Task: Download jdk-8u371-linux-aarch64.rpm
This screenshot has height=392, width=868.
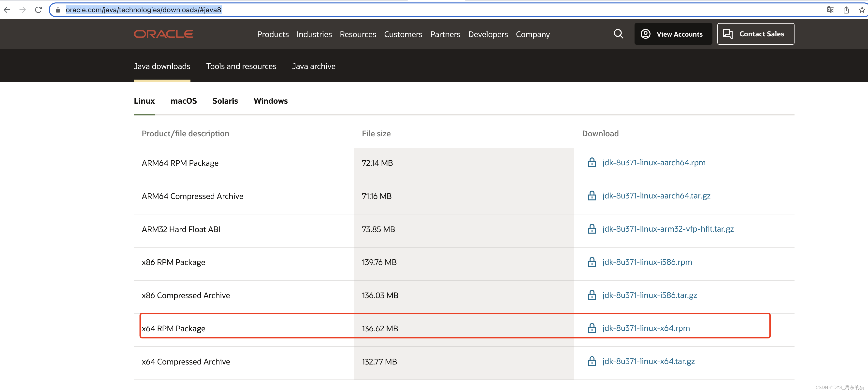Action: [x=654, y=163]
